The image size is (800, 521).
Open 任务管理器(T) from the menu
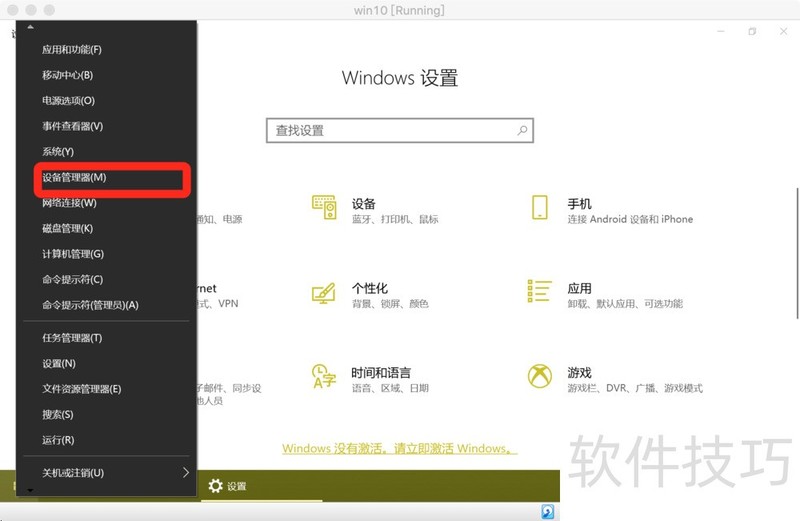[x=106, y=338]
